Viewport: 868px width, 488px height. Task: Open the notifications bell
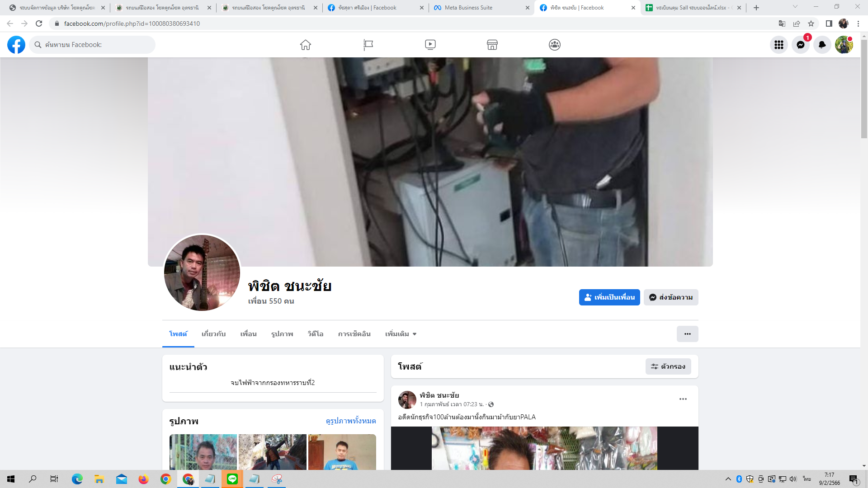pyautogui.click(x=822, y=45)
